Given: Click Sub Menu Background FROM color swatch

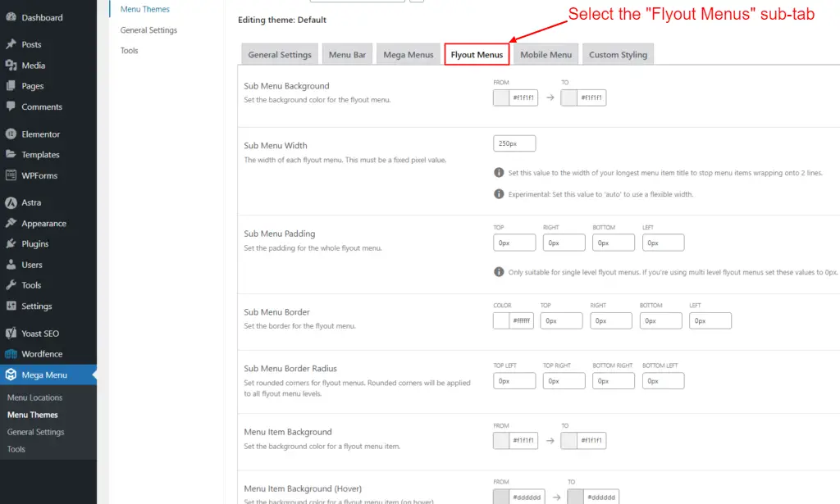Looking at the screenshot, I should [x=502, y=98].
